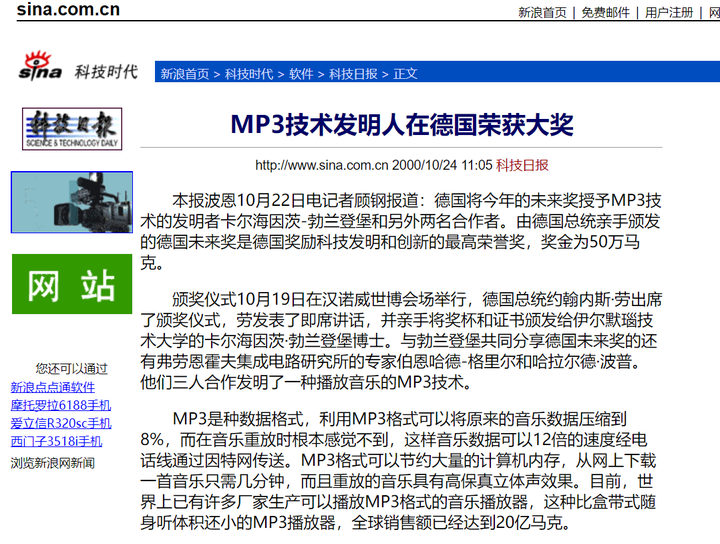Image resolution: width=720 pixels, height=544 pixels.
Task: Click the paragraph starting 颁奖仪式10月19日
Action: (x=401, y=340)
